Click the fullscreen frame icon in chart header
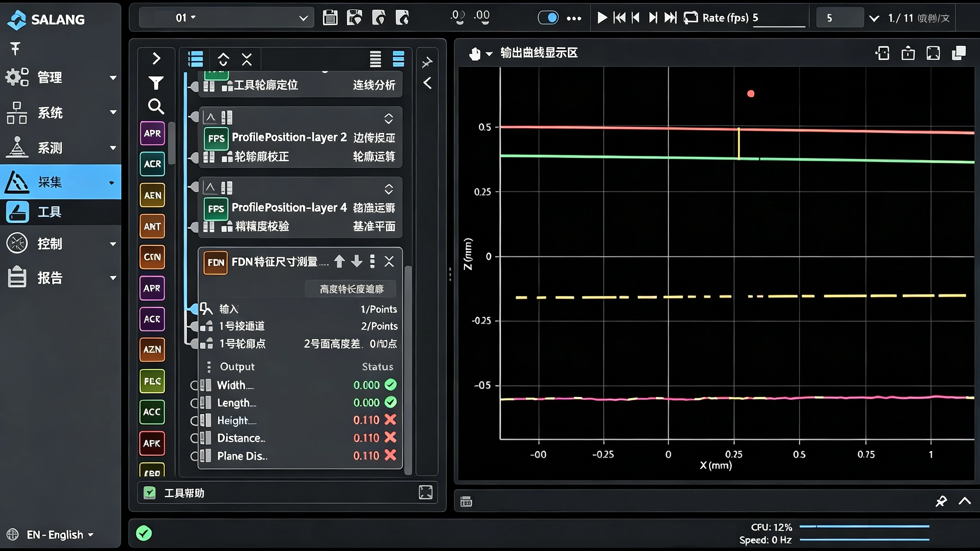980x551 pixels. click(933, 53)
